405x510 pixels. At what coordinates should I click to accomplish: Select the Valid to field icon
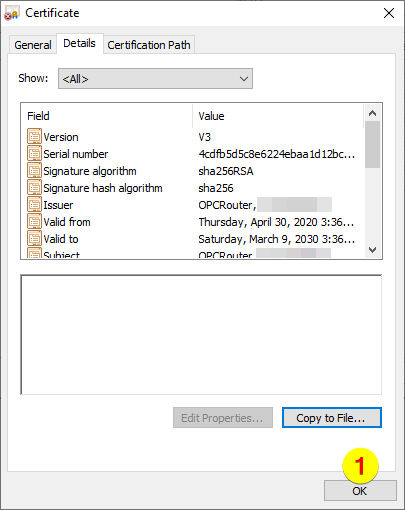[x=34, y=239]
